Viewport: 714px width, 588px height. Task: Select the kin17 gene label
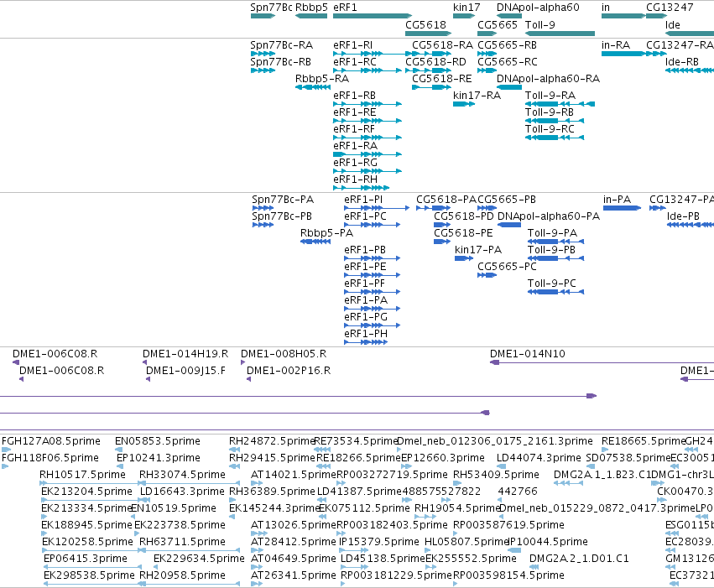pyautogui.click(x=466, y=8)
